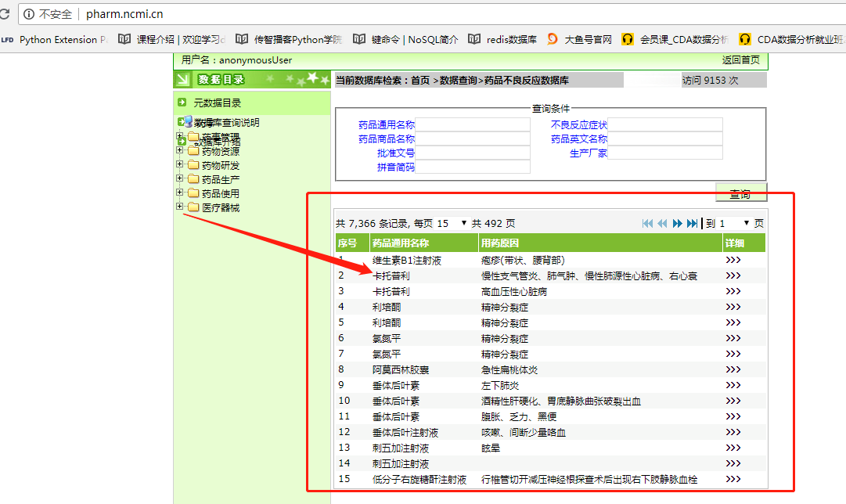This screenshot has width=846, height=504.
Task: Open the records-per-page dropdown showing 15
Action: (x=452, y=223)
